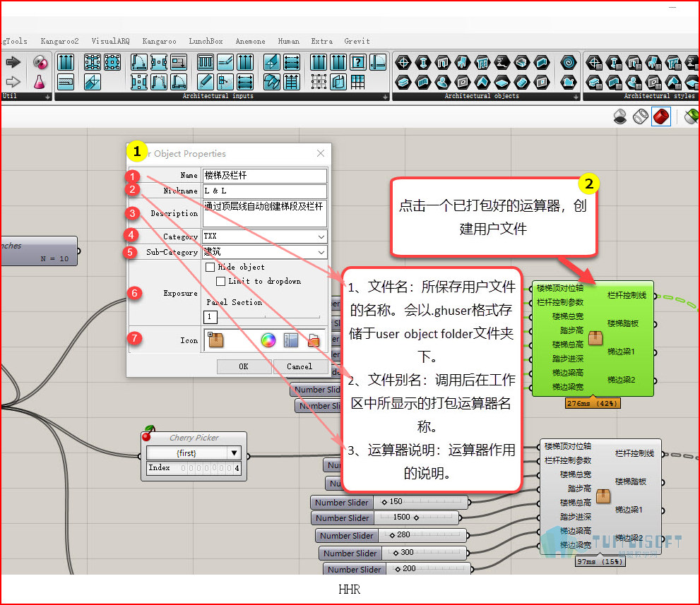The width and height of the screenshot is (700, 605).
Task: Switch to the Kangaroo2 tab
Action: point(59,41)
